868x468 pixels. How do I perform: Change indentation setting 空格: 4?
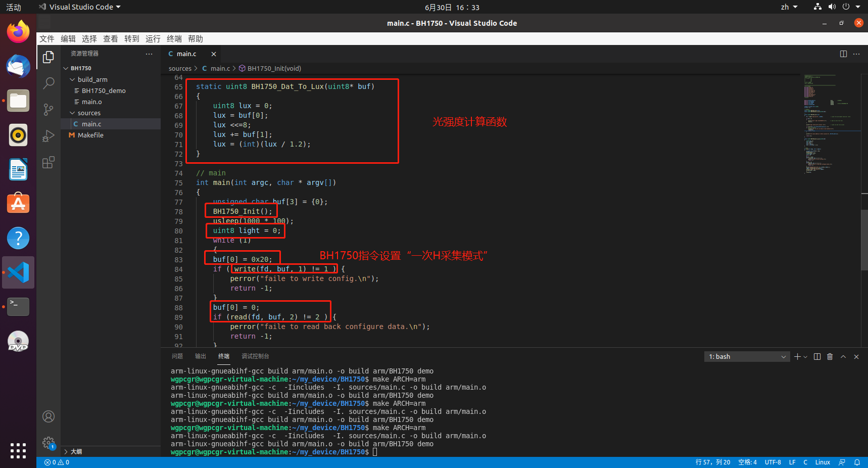point(747,462)
